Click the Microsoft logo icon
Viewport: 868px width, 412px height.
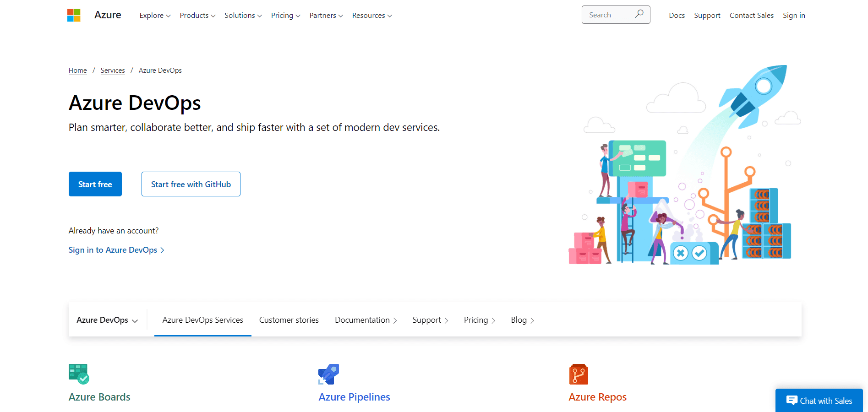[x=74, y=15]
